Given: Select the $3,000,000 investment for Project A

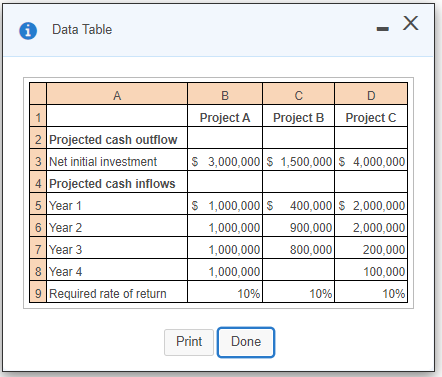Looking at the screenshot, I should tap(225, 160).
